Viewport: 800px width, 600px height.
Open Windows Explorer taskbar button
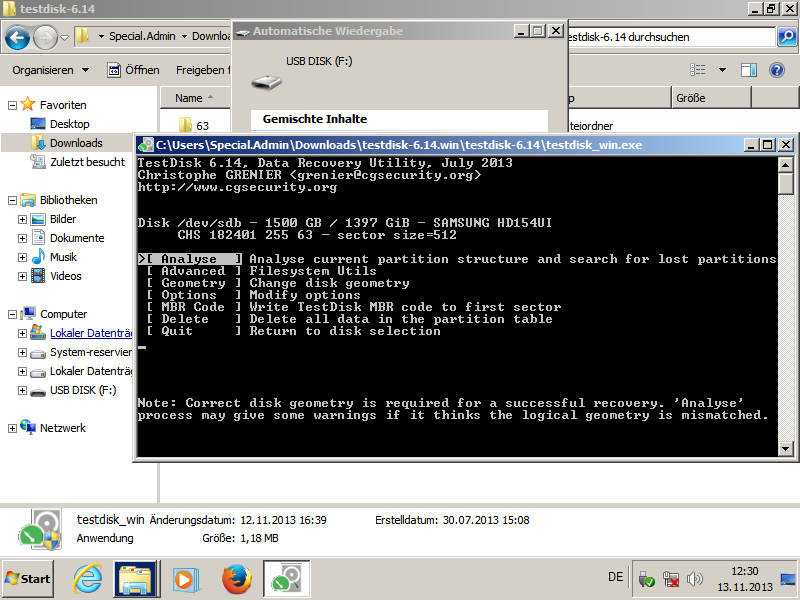coord(135,579)
